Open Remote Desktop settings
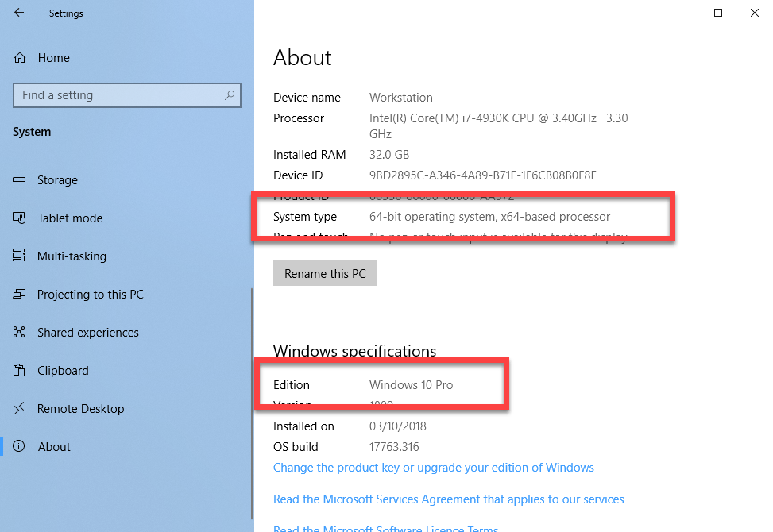 (126, 409)
